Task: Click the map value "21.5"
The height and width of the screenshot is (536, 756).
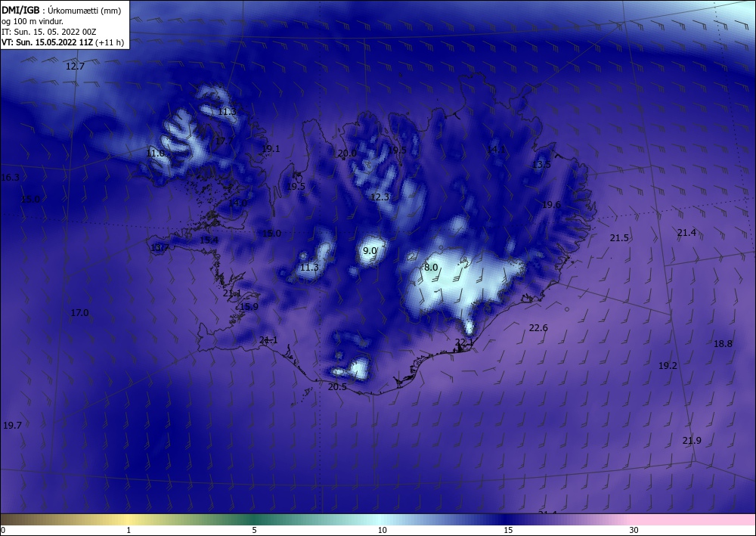Action: coord(620,238)
